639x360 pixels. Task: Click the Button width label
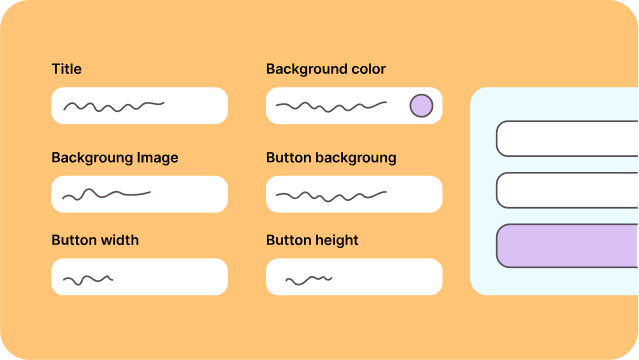(95, 240)
